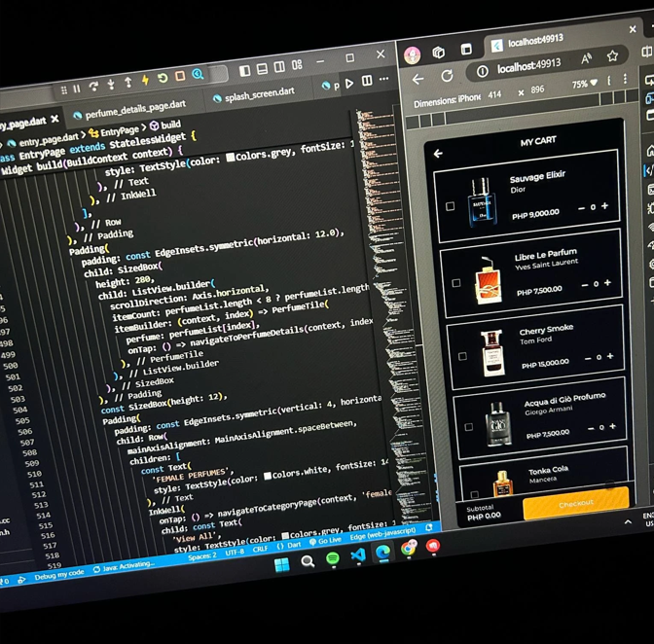The width and height of the screenshot is (654, 644).
Task: Open Customize Layout icon in VS Code
Action: click(297, 64)
